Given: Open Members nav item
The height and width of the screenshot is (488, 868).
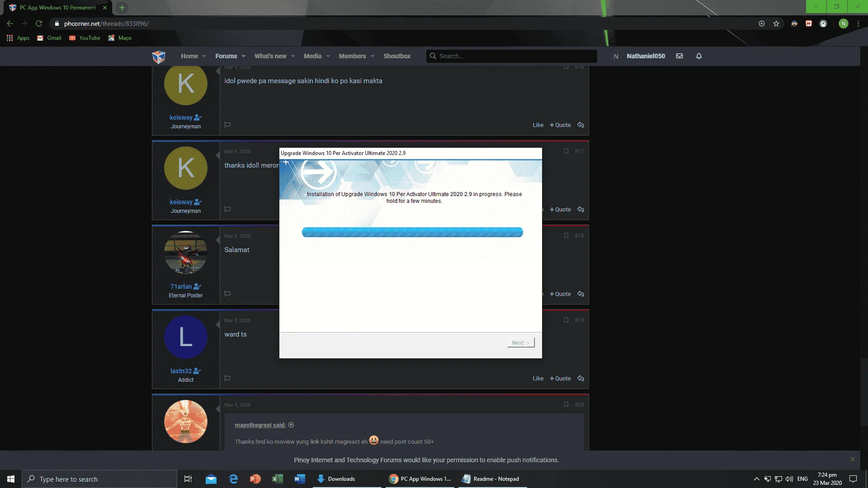Looking at the screenshot, I should coord(352,56).
